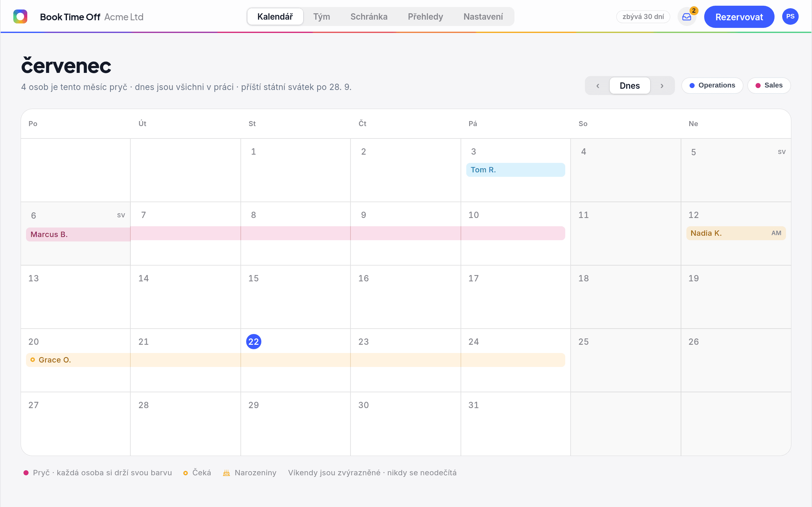Jump to today with Dnes button
This screenshot has width=812, height=507.
pyautogui.click(x=630, y=86)
